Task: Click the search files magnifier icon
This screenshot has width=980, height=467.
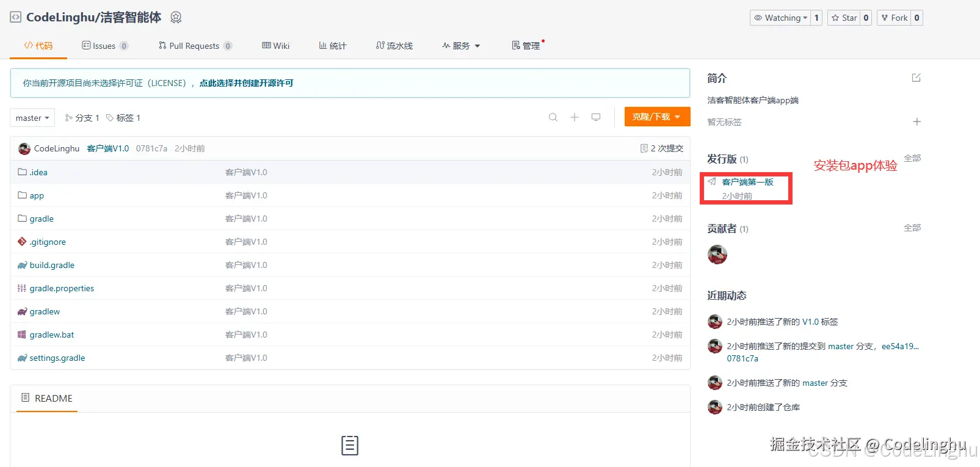Action: pos(553,117)
